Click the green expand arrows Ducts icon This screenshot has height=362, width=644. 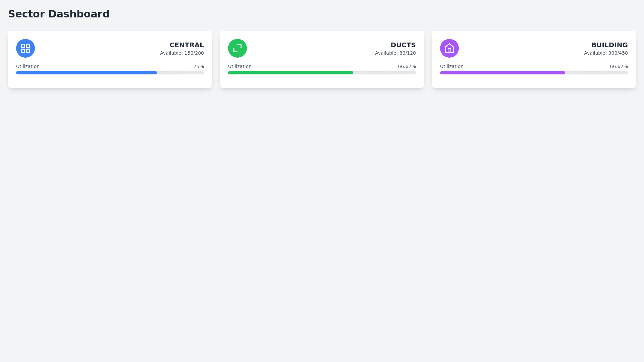pos(237,48)
